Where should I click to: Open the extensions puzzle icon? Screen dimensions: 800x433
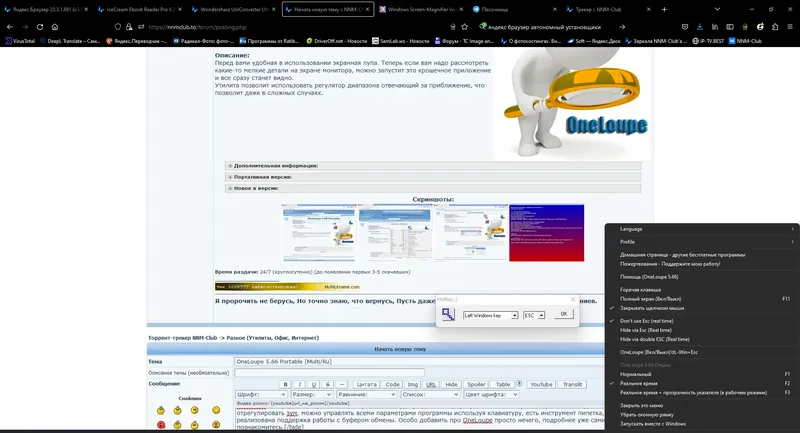point(775,27)
